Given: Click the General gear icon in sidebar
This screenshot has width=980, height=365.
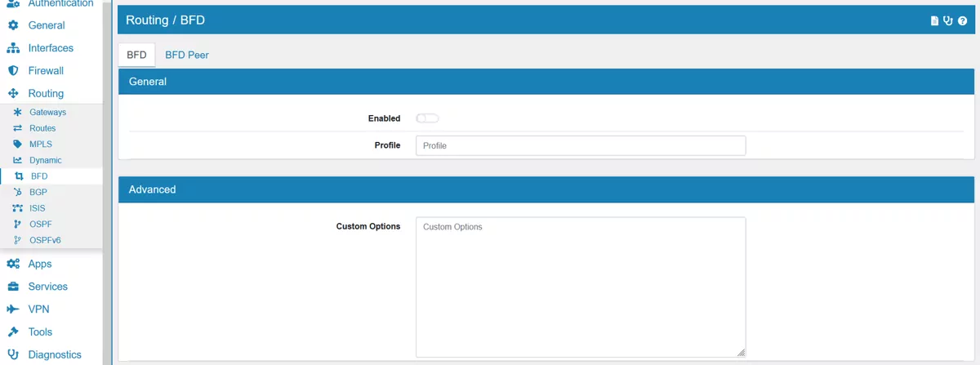Looking at the screenshot, I should (x=13, y=25).
